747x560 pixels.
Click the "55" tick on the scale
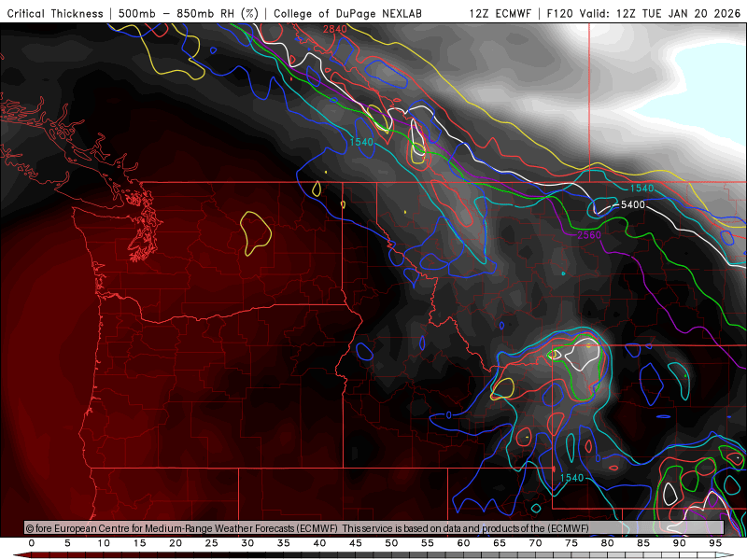[428, 543]
